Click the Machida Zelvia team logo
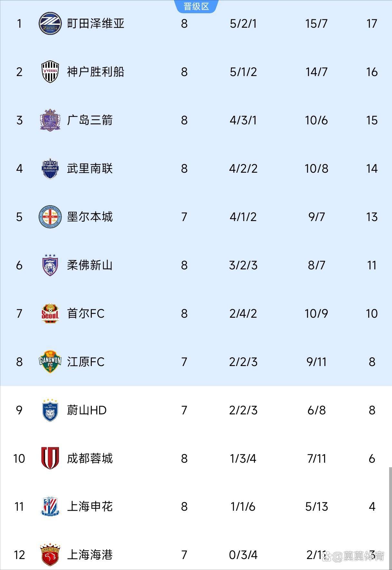This screenshot has width=392, height=570. click(50, 24)
